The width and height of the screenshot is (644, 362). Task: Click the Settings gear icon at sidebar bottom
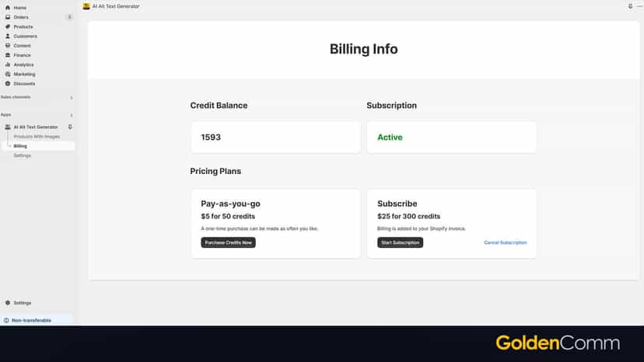coord(8,302)
